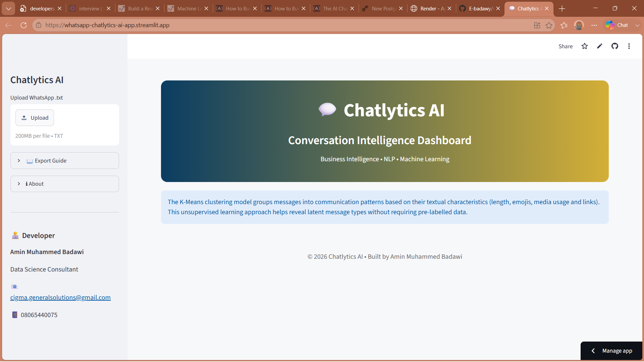644x362 pixels.
Task: Click the Upload button
Action: click(x=35, y=118)
